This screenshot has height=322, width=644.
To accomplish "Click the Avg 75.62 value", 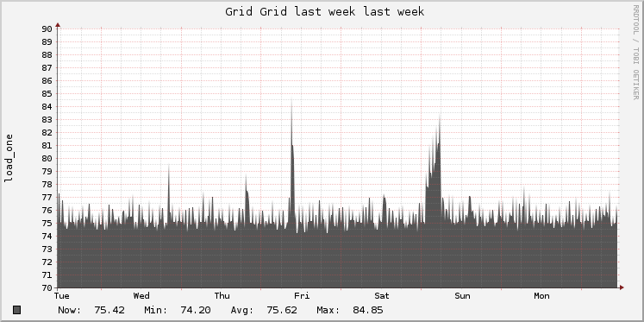I will click(282, 310).
